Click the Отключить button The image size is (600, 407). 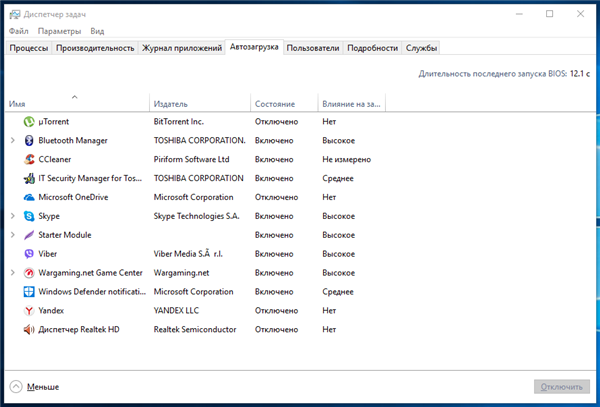tap(561, 387)
